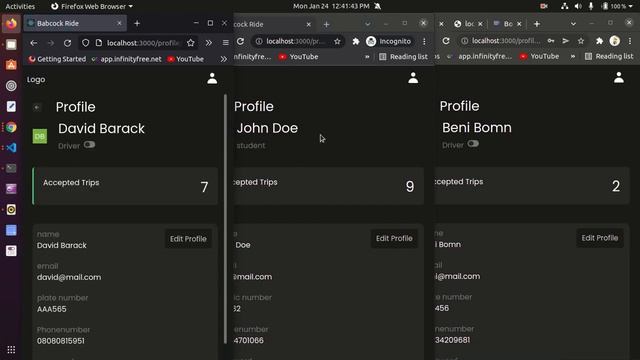Open Activities overview
The width and height of the screenshot is (640, 360).
(x=20, y=6)
